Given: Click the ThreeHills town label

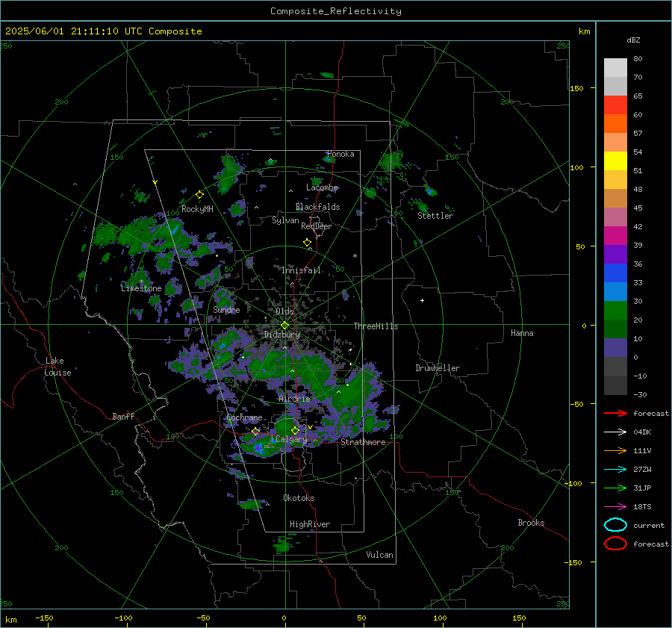Looking at the screenshot, I should (376, 326).
